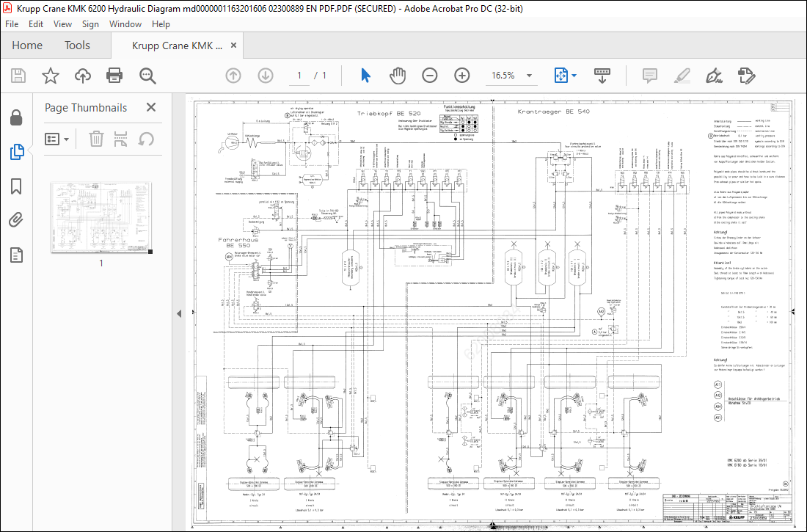Add a sticky note comment
This screenshot has height=532, width=807.
(x=650, y=76)
